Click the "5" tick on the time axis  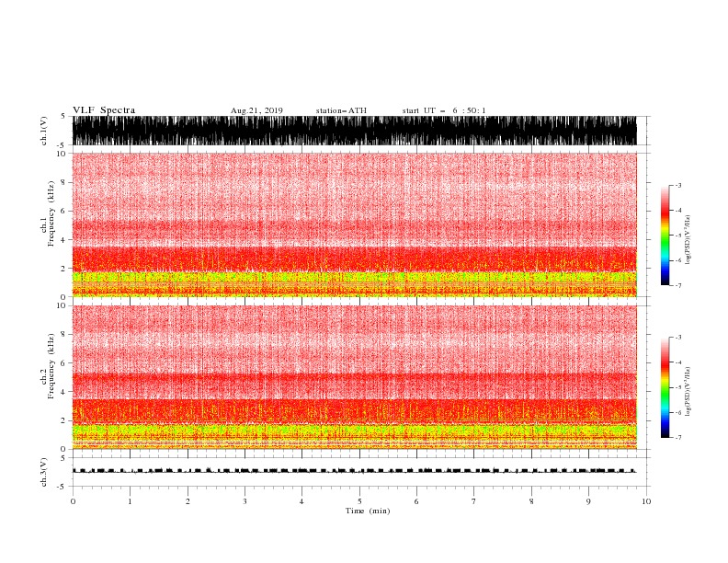tap(359, 501)
